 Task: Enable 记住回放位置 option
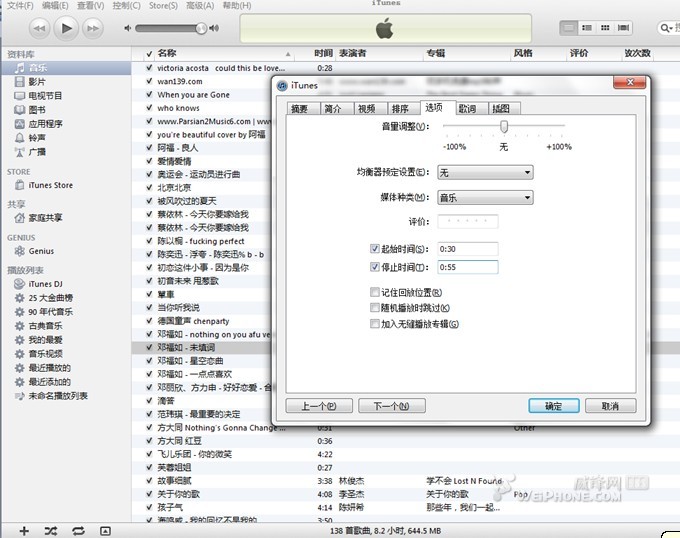375,292
